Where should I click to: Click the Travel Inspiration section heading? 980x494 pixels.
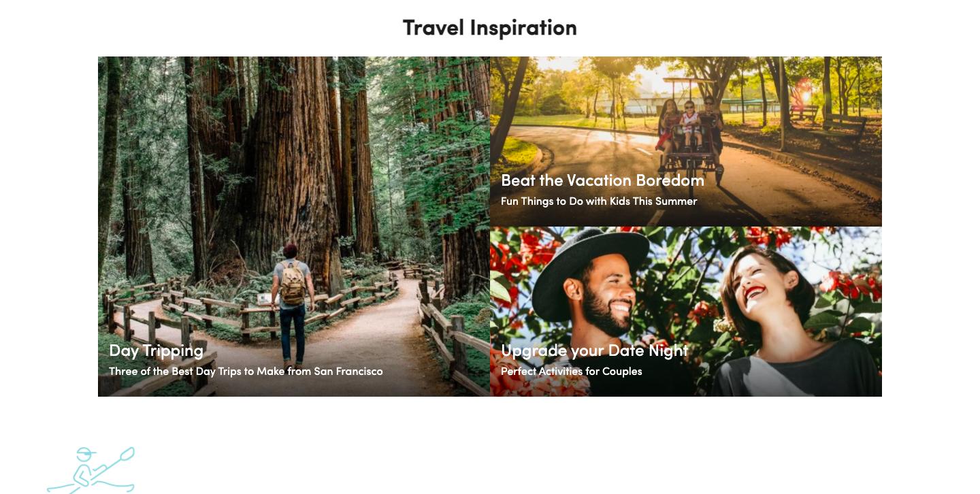490,28
